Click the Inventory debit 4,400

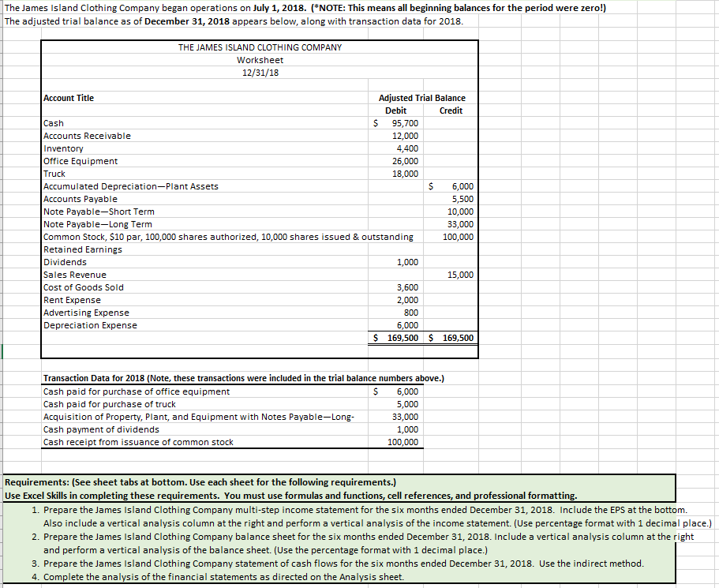tap(407, 148)
